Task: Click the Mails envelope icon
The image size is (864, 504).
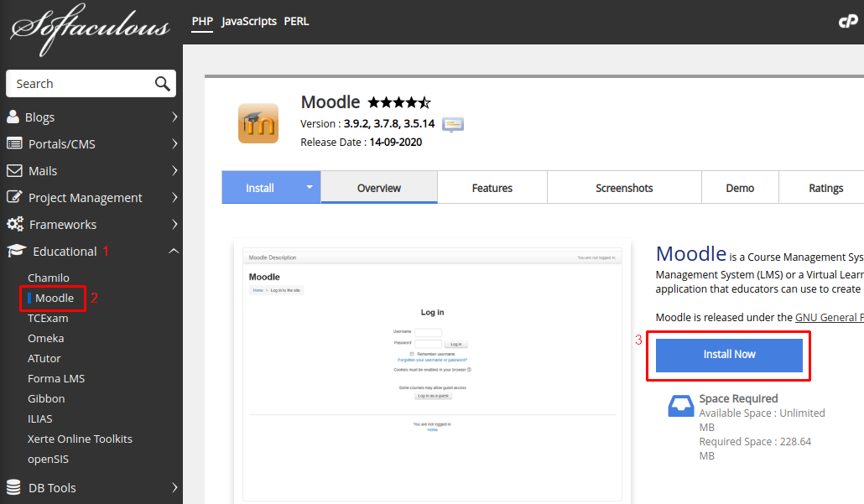Action: [14, 171]
